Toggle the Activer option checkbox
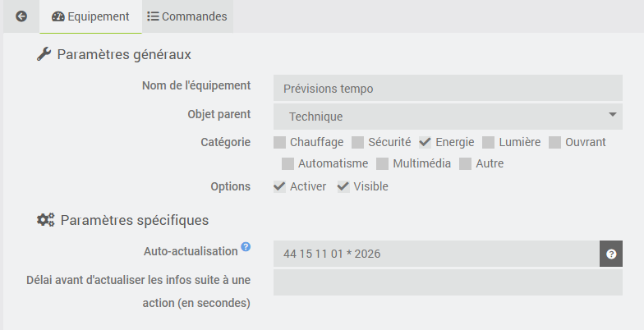644x330 pixels. tap(280, 186)
